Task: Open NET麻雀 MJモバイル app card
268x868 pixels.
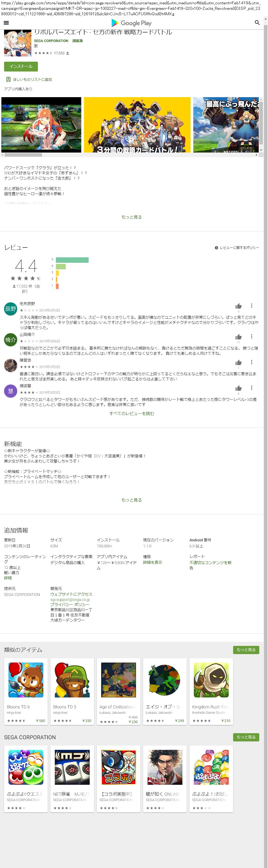Action: click(72, 779)
